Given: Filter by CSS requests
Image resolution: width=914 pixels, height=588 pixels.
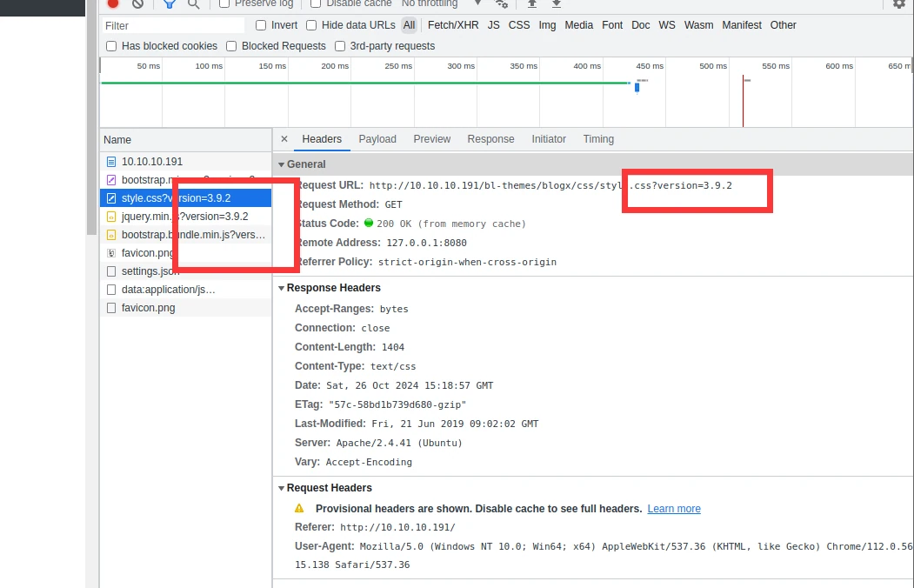Looking at the screenshot, I should pyautogui.click(x=519, y=25).
